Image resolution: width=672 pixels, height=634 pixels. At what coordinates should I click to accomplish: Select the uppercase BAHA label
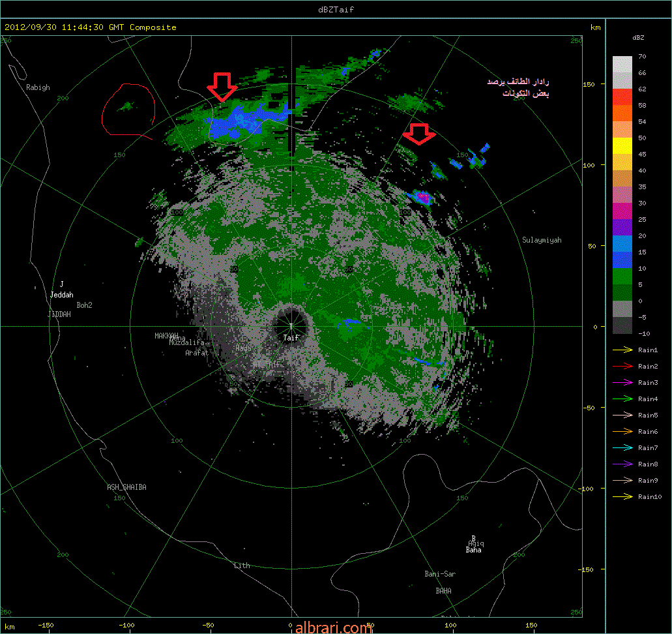(x=444, y=591)
